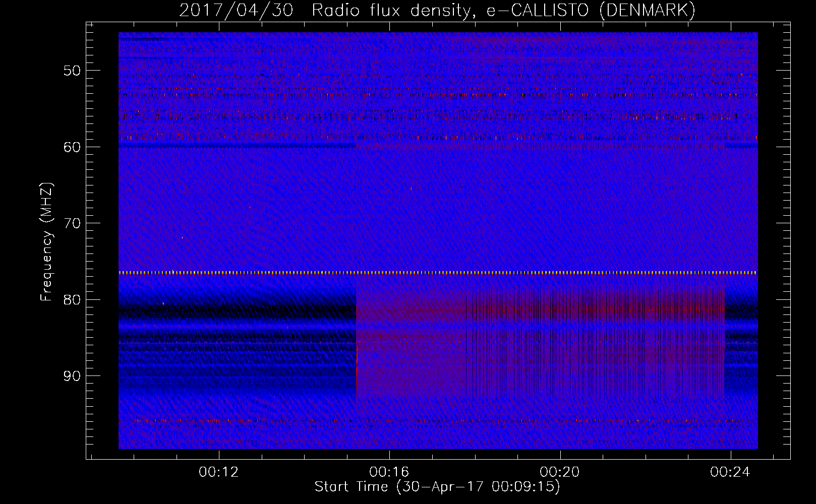Click the plot title with the date 2017/04/30
Screen dimensions: 816x504
(x=437, y=11)
